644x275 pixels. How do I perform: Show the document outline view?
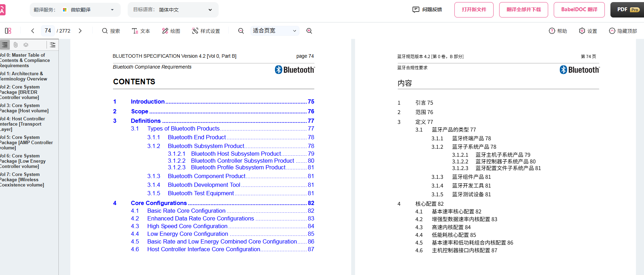click(5, 45)
